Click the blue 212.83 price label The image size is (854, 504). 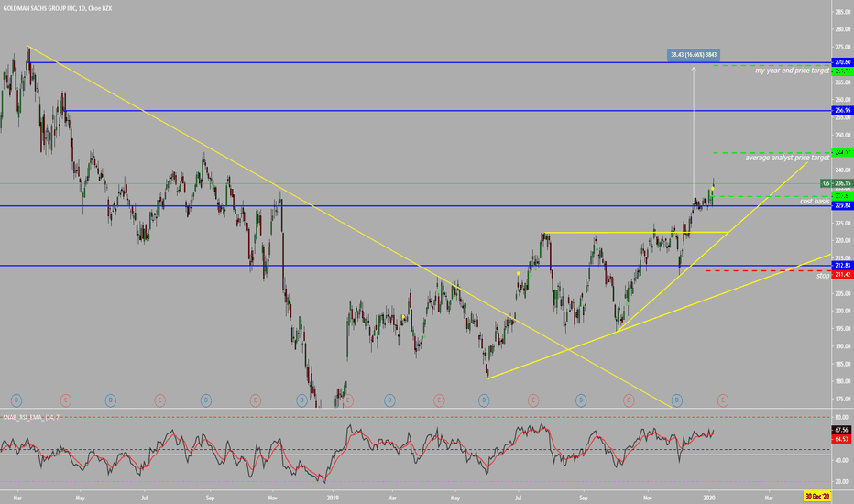[x=842, y=266]
